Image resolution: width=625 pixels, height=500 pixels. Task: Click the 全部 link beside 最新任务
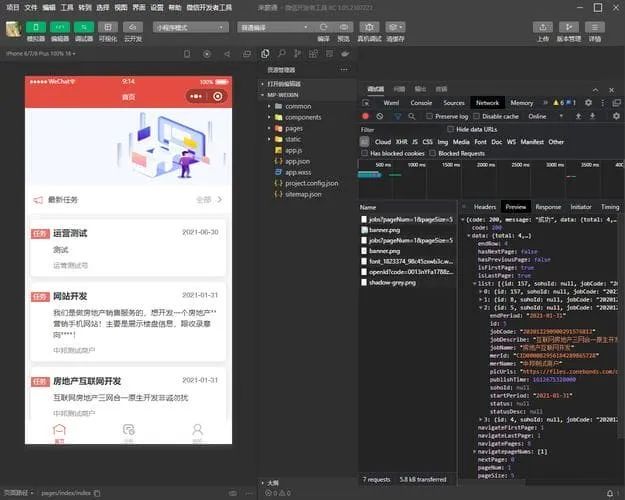click(209, 199)
